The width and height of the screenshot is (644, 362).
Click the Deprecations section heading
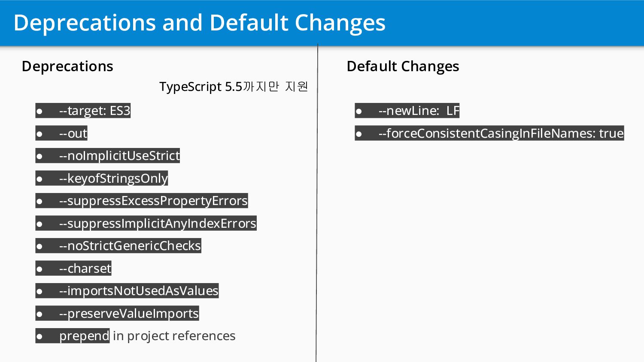[67, 66]
